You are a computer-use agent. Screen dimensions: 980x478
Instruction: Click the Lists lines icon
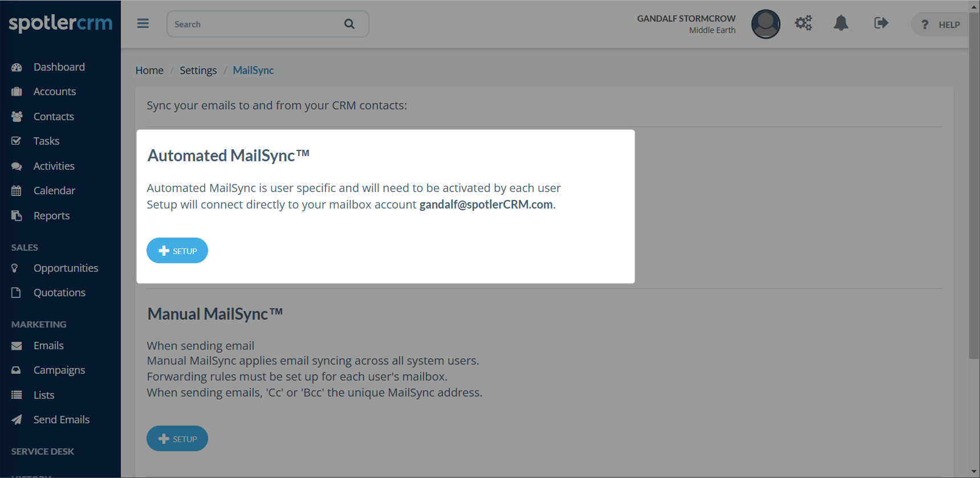17,395
